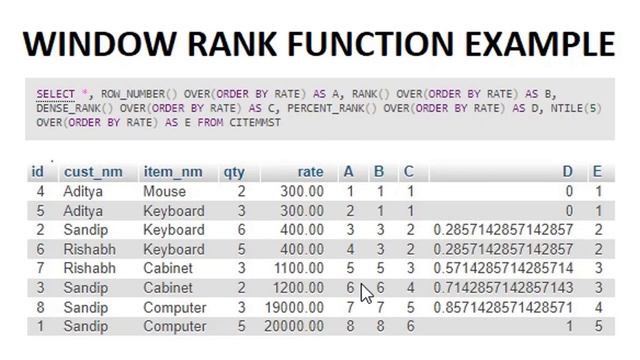Select column header C
This screenshot has height=360, width=640.
tap(409, 171)
